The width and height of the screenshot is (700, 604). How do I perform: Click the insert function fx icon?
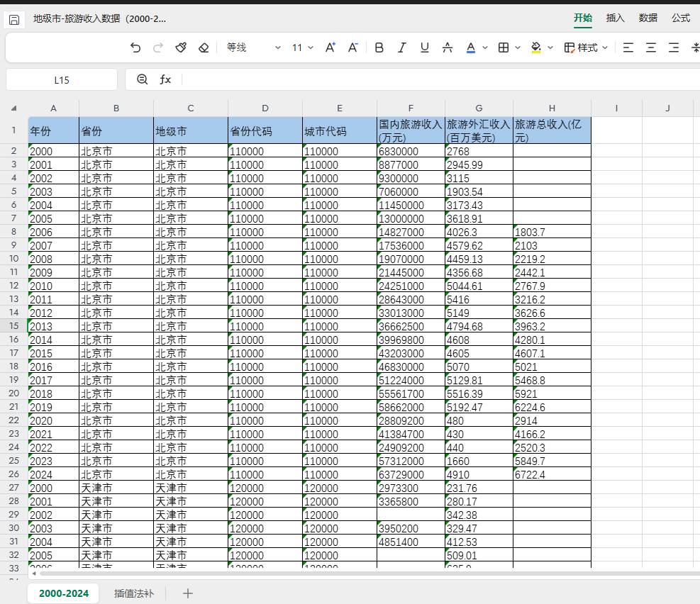click(x=165, y=79)
